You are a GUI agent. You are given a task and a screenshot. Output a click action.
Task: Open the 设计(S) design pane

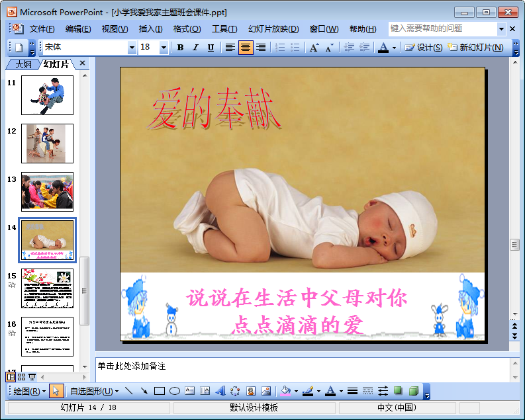coord(424,48)
